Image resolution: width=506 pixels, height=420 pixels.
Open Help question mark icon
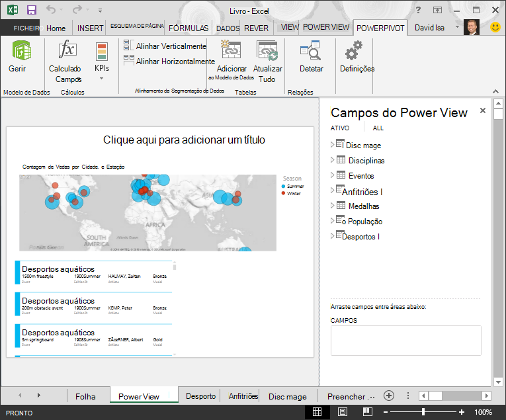[x=418, y=10]
